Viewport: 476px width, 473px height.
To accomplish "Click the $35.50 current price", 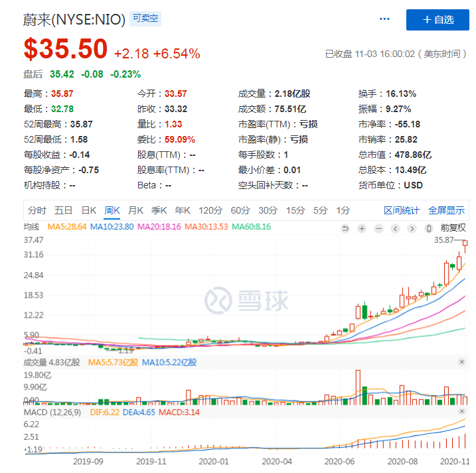I will pos(66,48).
